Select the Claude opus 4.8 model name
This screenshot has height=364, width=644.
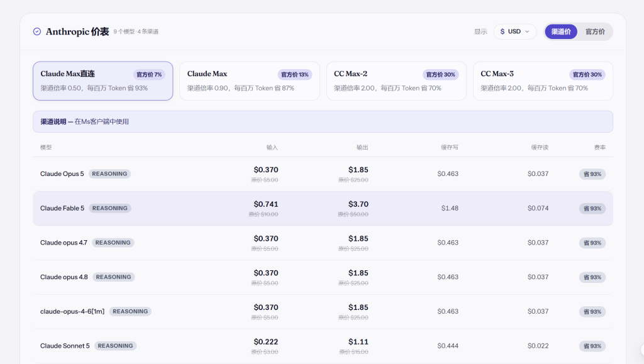64,277
